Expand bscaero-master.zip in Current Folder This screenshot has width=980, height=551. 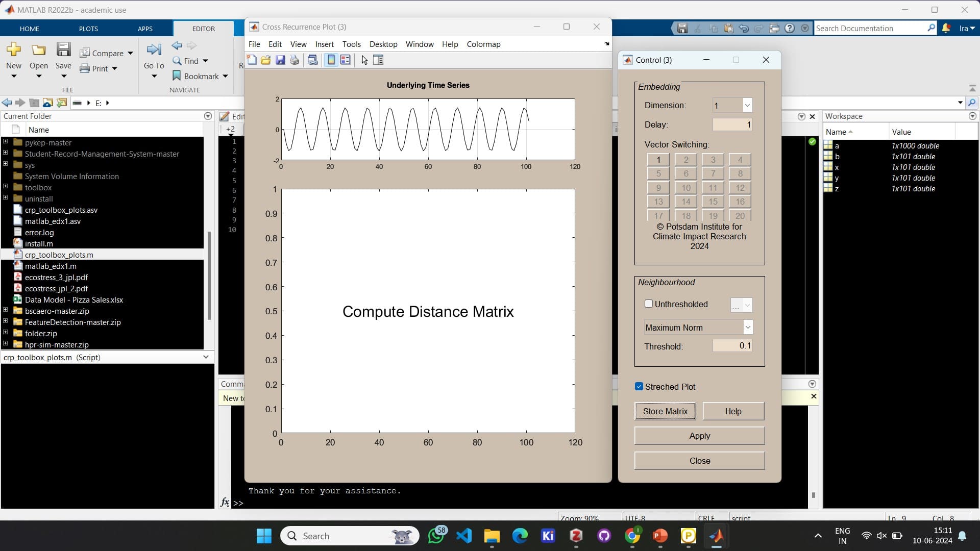[x=5, y=310]
